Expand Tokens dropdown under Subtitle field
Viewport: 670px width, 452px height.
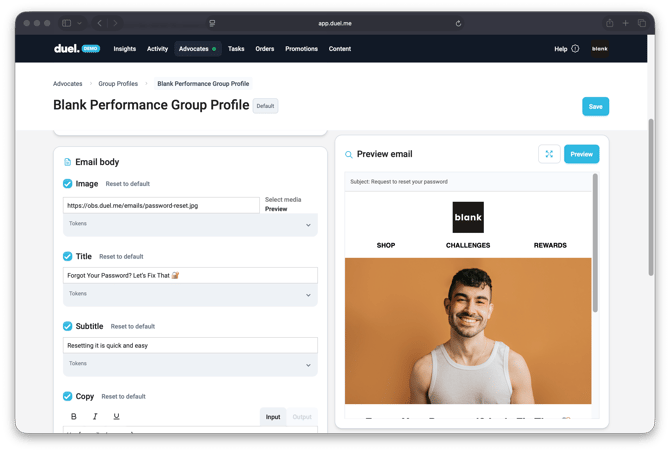pos(308,365)
